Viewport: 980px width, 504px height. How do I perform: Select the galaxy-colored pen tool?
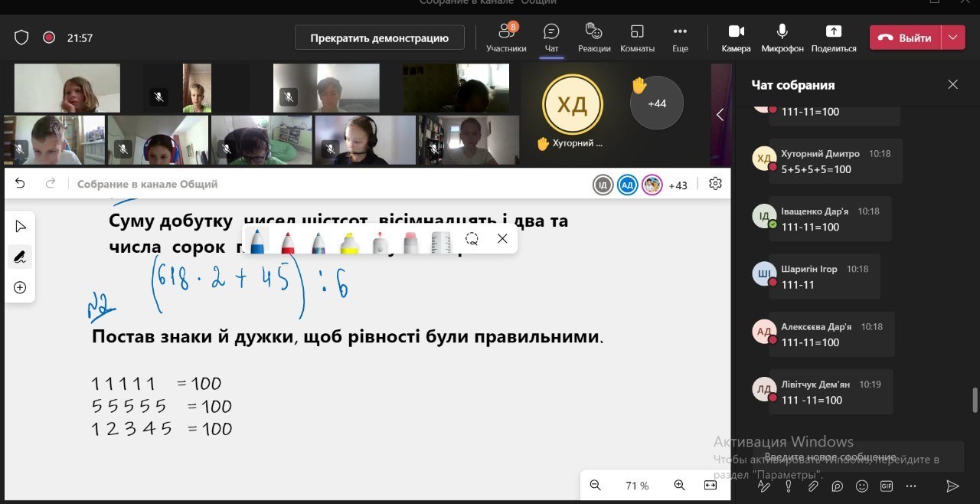318,241
